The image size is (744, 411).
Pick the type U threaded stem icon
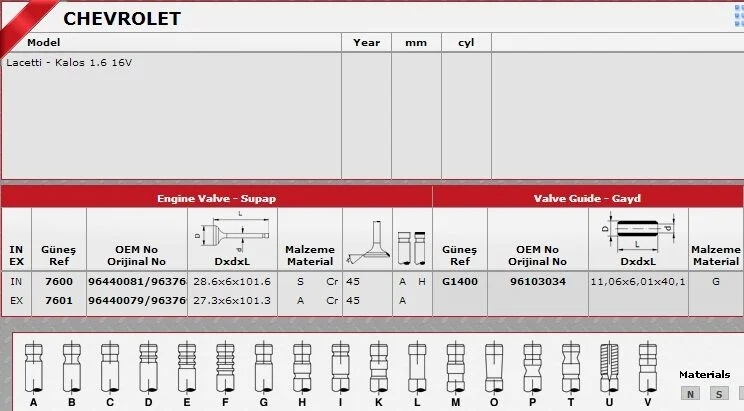(x=609, y=366)
